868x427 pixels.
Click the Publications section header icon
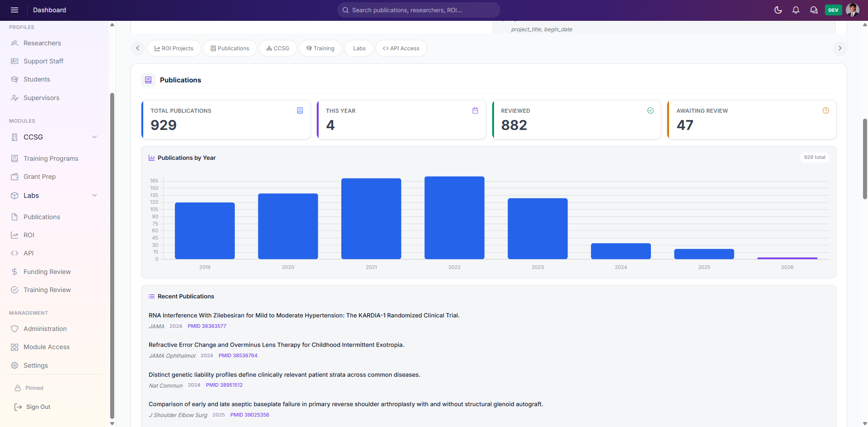pos(148,80)
